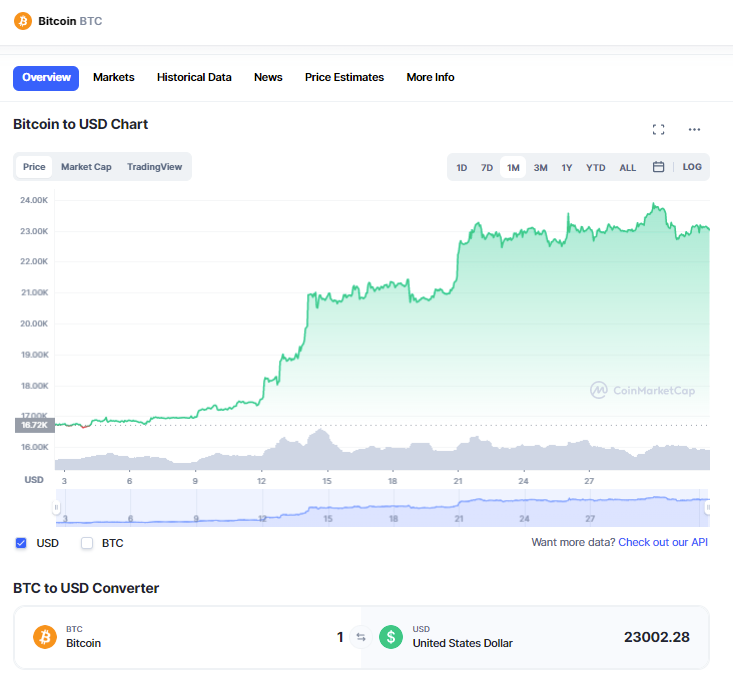The image size is (733, 679).
Task: Go to the News tab
Action: (268, 78)
